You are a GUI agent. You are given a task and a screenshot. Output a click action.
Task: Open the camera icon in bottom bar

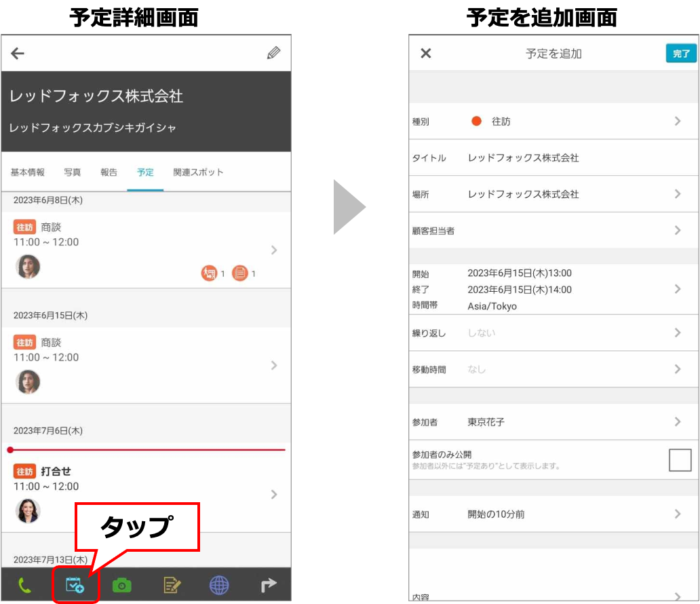tap(122, 585)
